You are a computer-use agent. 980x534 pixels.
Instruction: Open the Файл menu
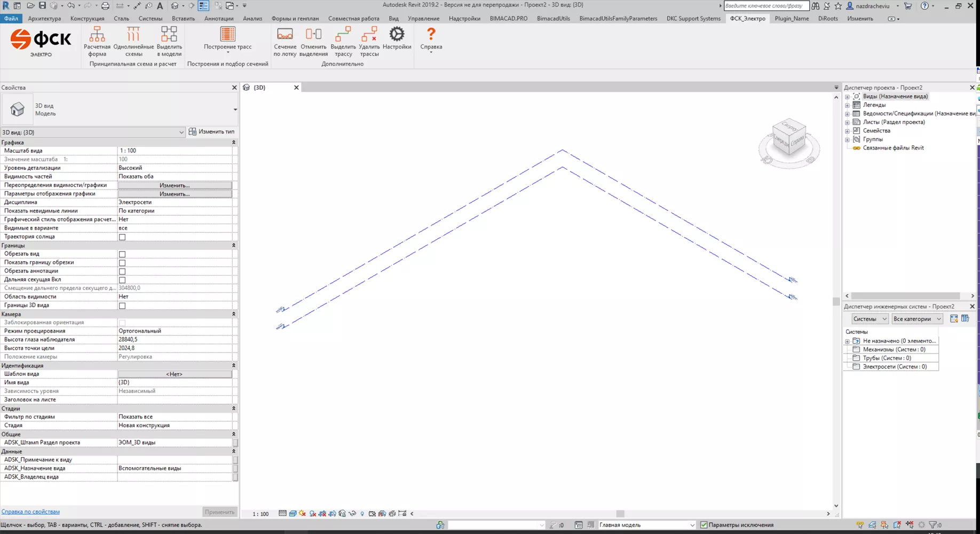pos(11,18)
